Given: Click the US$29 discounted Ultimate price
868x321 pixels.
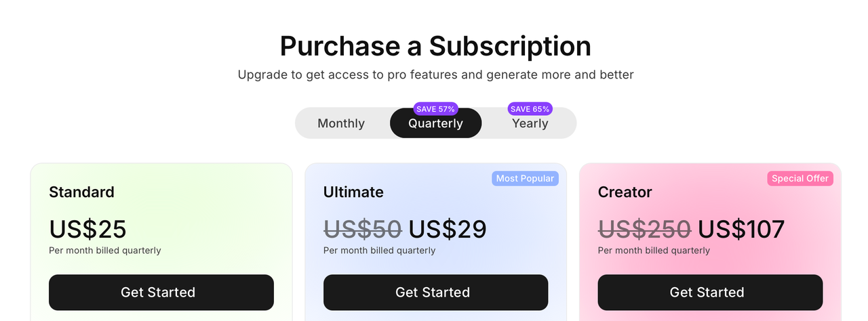Looking at the screenshot, I should point(448,230).
